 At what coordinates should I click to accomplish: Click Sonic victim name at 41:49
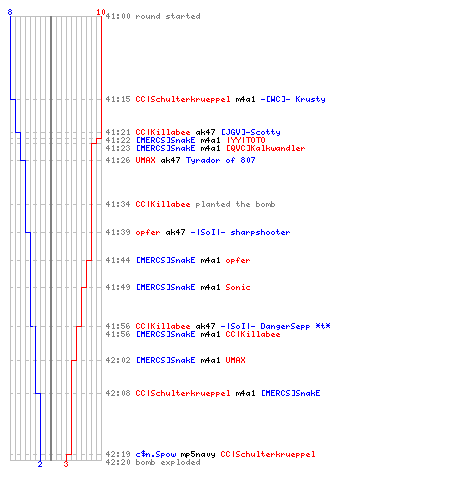pos(238,287)
